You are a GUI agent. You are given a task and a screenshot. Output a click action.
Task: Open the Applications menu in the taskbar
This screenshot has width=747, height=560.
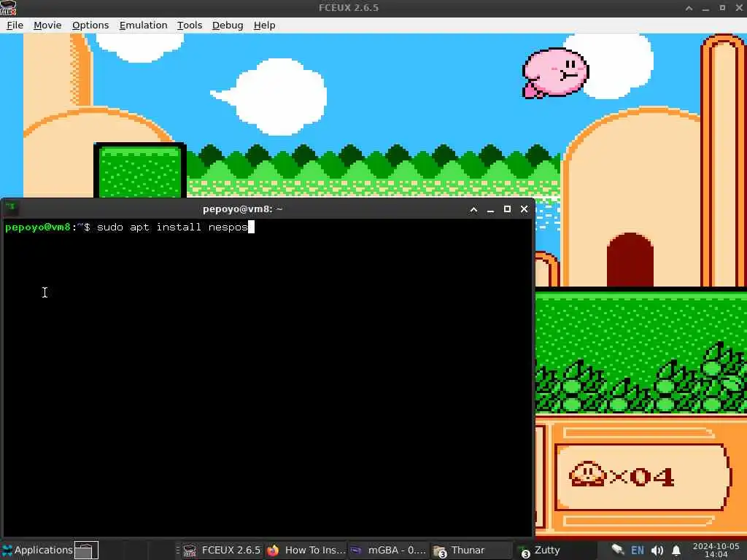click(36, 550)
